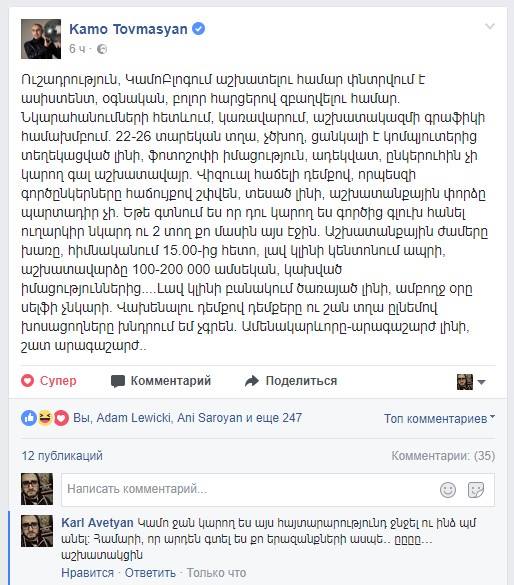514x585 pixels.
Task: Click the Поделиться share arrow button
Action: click(x=291, y=381)
